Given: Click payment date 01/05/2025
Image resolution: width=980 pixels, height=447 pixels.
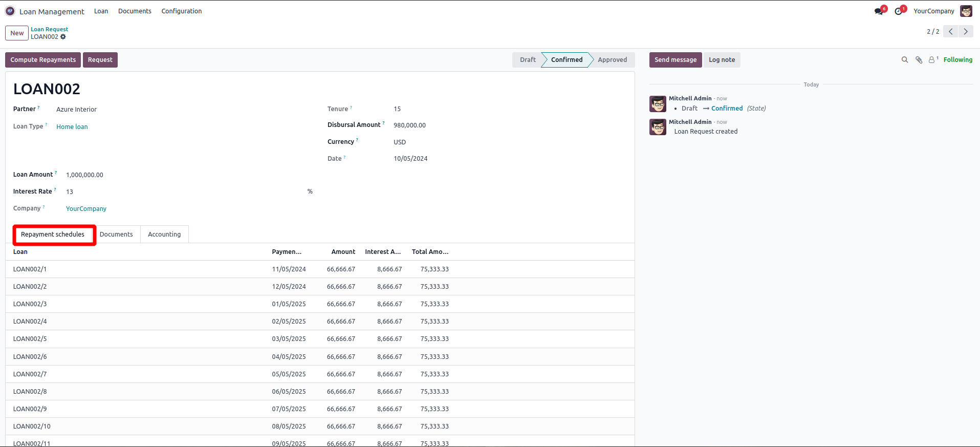Looking at the screenshot, I should (289, 304).
